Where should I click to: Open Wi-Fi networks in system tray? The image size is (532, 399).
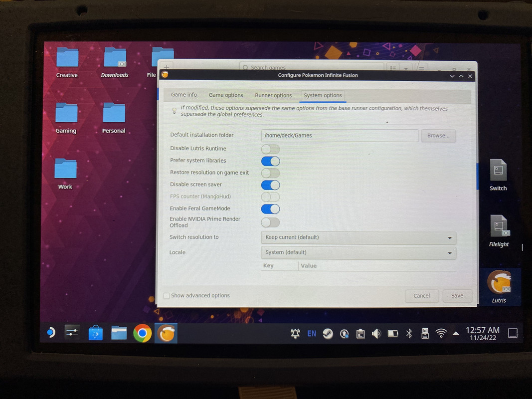441,334
